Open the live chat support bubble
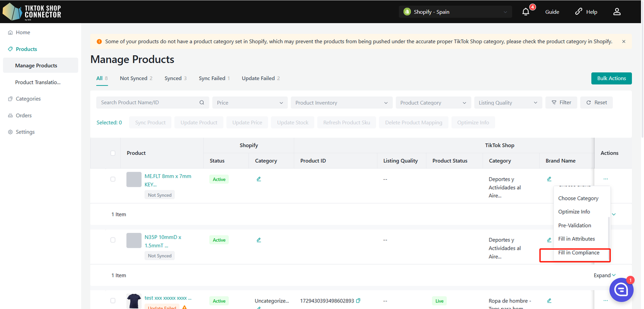The width and height of the screenshot is (644, 309). 621,289
